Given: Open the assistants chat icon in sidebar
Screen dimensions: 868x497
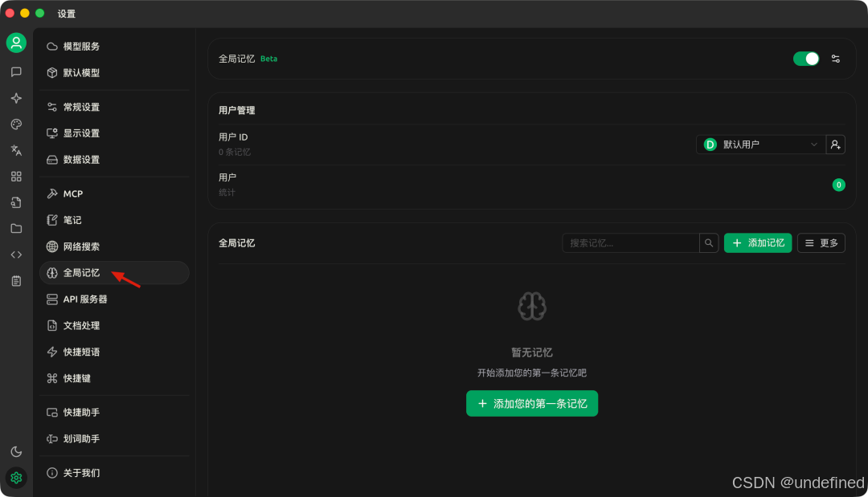Looking at the screenshot, I should click(x=16, y=72).
